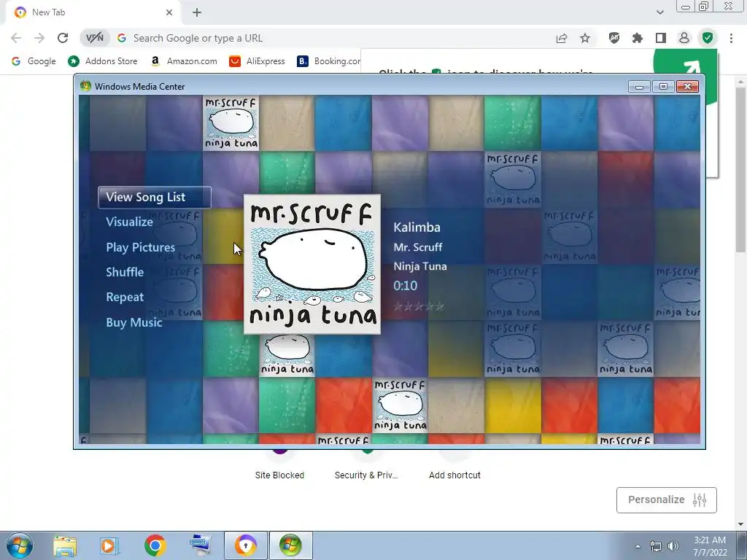The width and height of the screenshot is (747, 560).
Task: Click the volume speaker tray icon
Action: 673,546
